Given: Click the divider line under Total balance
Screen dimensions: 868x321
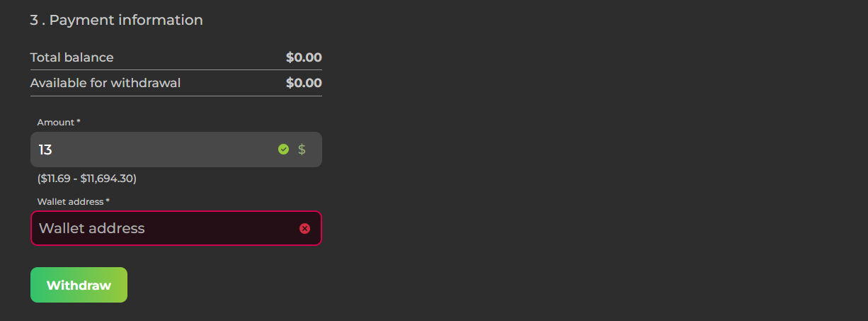Looking at the screenshot, I should (x=176, y=70).
